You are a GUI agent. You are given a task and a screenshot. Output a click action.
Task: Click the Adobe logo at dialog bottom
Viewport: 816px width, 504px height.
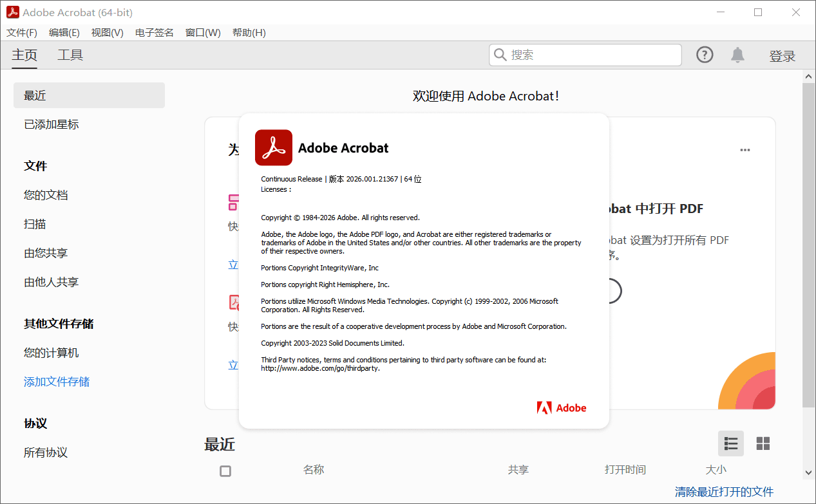pos(562,407)
